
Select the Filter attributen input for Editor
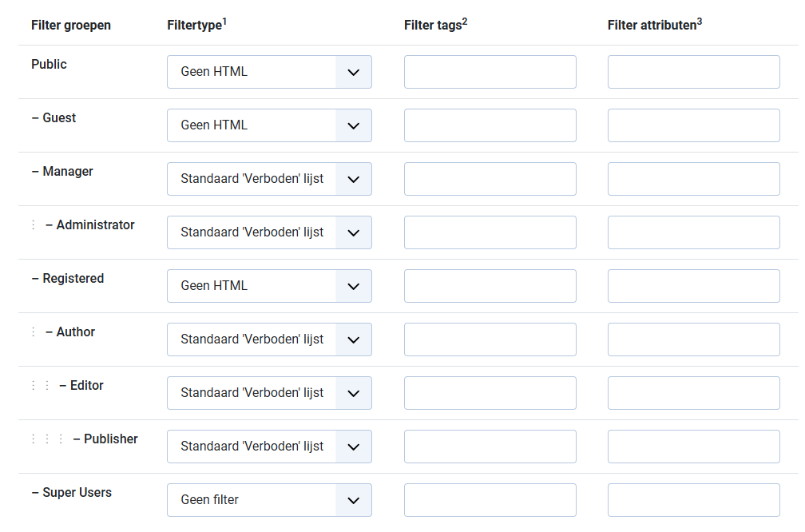pos(693,393)
